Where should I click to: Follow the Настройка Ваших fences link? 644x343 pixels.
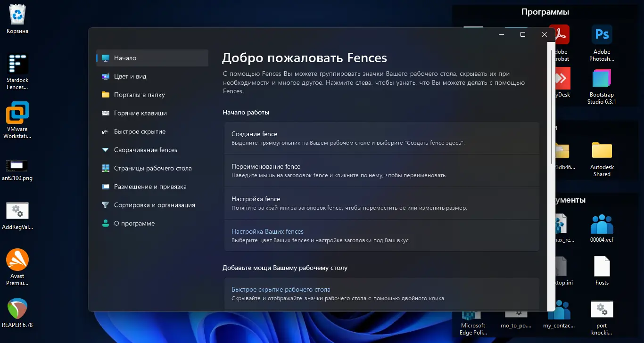(267, 231)
